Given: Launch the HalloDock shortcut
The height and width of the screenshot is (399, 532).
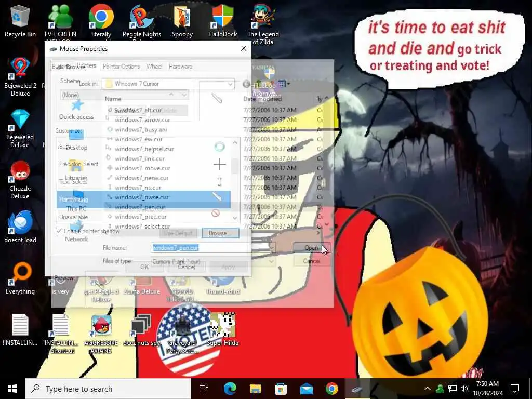Looking at the screenshot, I should (222, 21).
